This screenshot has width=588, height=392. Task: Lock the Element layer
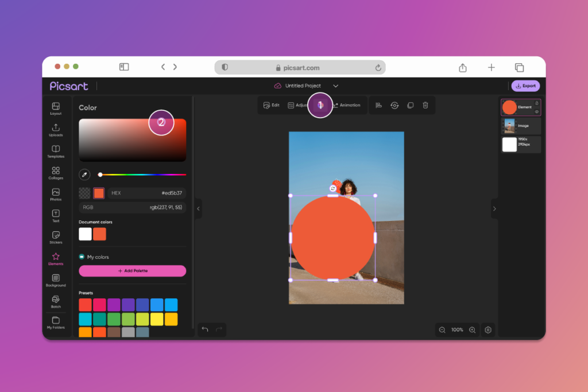tap(537, 103)
